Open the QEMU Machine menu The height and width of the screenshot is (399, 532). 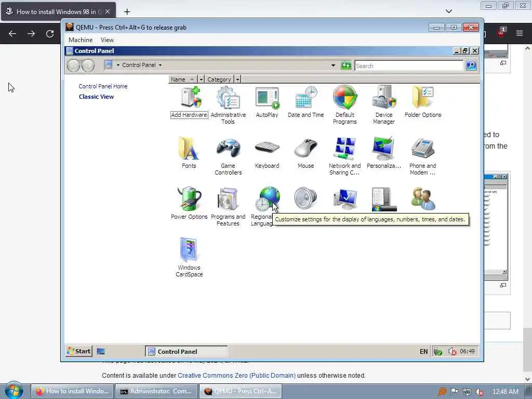pyautogui.click(x=81, y=39)
